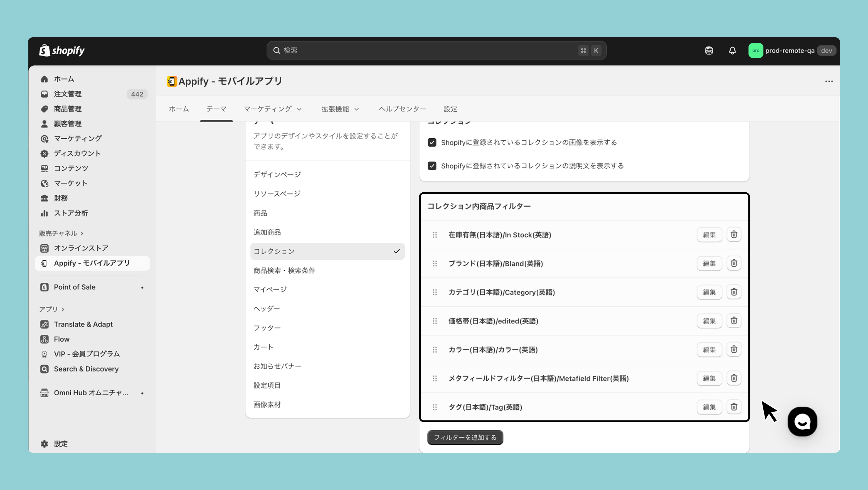Grab drag handle of ブランド filter row
The height and width of the screenshot is (490, 868).
pos(435,263)
